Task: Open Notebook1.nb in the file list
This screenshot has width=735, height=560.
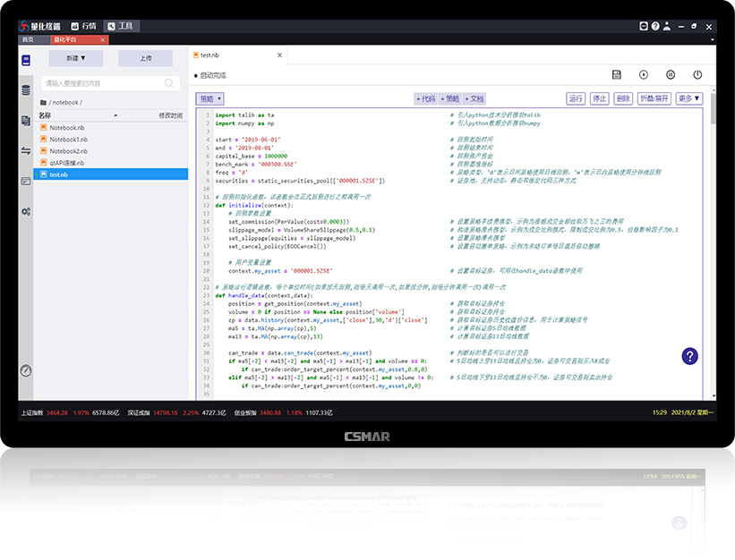Action: coord(68,140)
